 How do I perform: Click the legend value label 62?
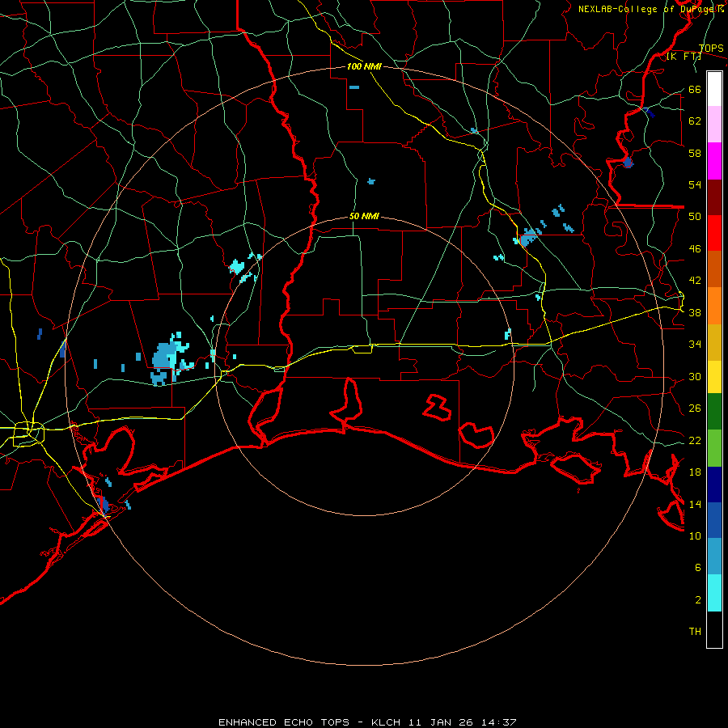695,121
